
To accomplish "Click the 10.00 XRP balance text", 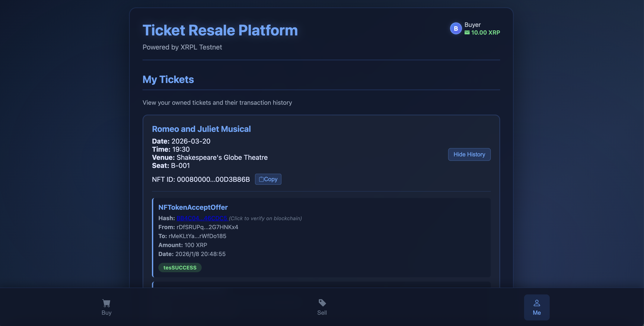I will tap(485, 32).
